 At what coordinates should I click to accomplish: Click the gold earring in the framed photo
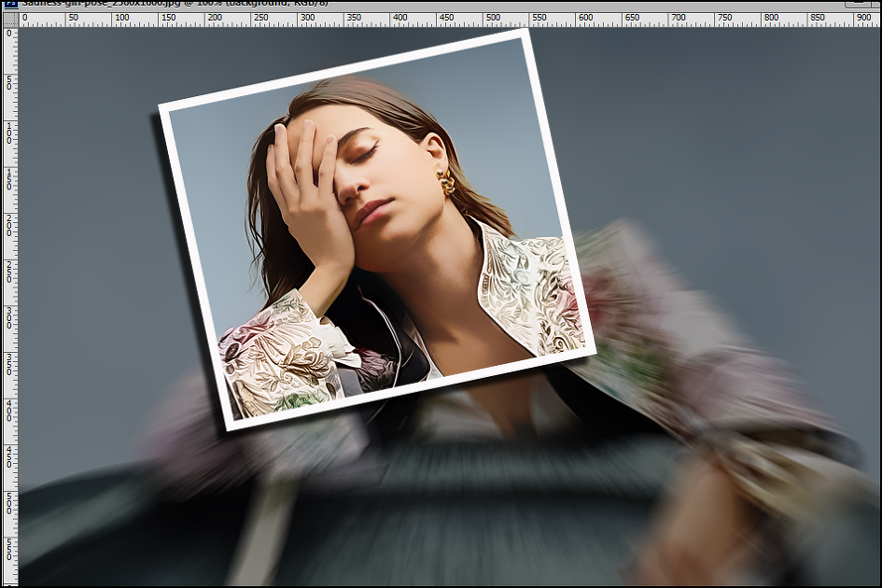pos(445,182)
